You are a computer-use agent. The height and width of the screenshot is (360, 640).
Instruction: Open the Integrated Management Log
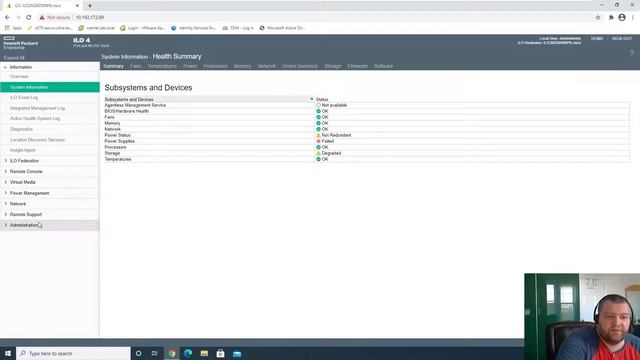pyautogui.click(x=38, y=108)
